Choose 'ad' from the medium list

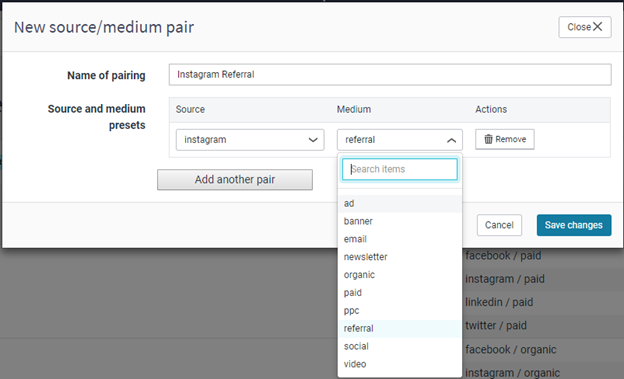[x=400, y=203]
